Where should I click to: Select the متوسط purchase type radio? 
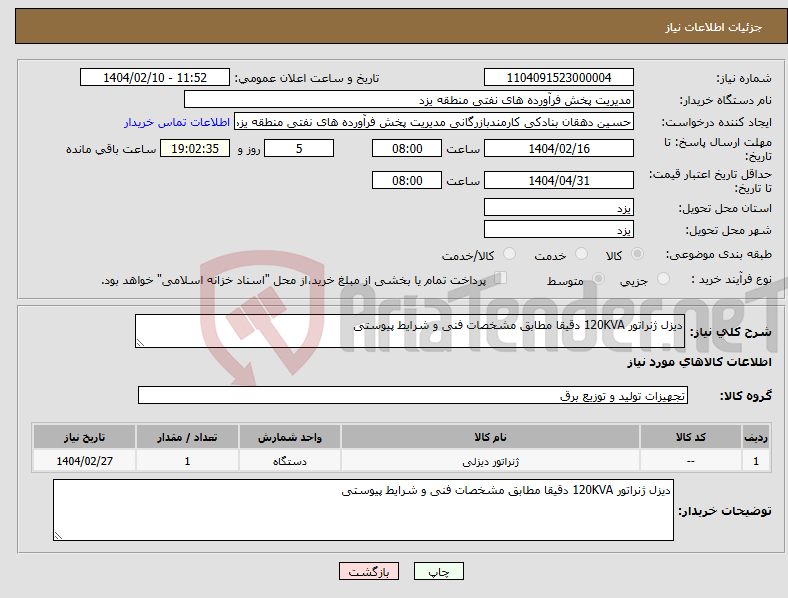click(598, 278)
